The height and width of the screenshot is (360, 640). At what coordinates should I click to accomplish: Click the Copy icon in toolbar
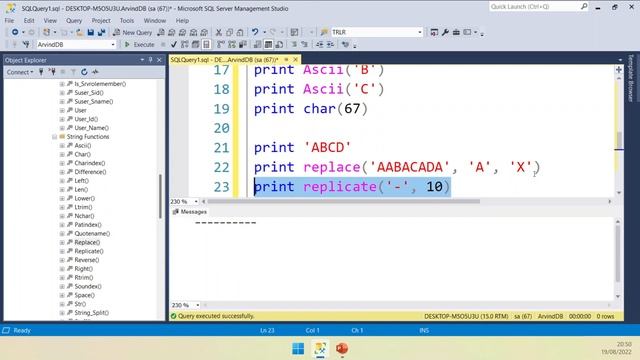[229, 32]
